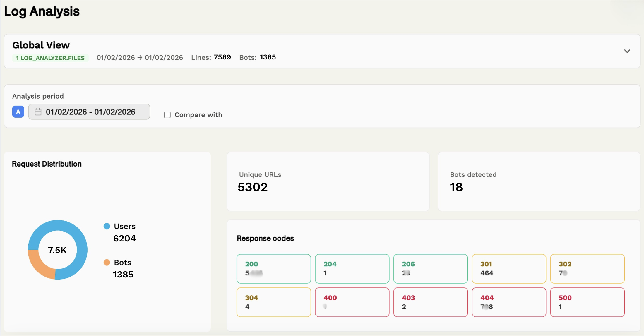The image size is (644, 336).
Task: Click the orange Bots legend dot
Action: click(107, 263)
